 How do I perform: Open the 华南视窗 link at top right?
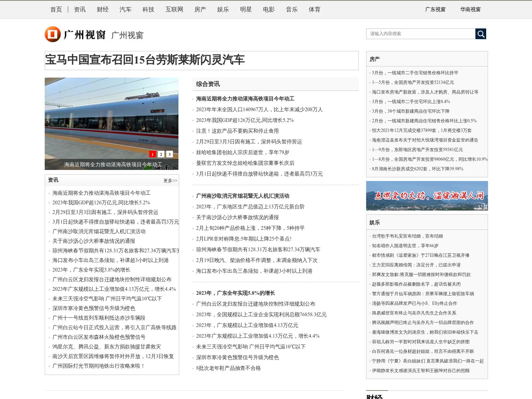pyautogui.click(x=470, y=10)
